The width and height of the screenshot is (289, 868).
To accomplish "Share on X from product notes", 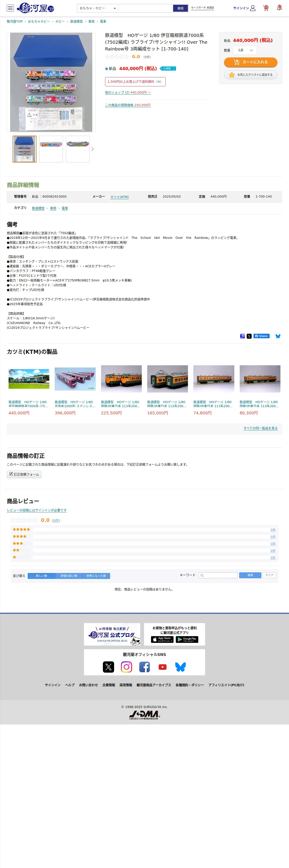I will pos(249,336).
